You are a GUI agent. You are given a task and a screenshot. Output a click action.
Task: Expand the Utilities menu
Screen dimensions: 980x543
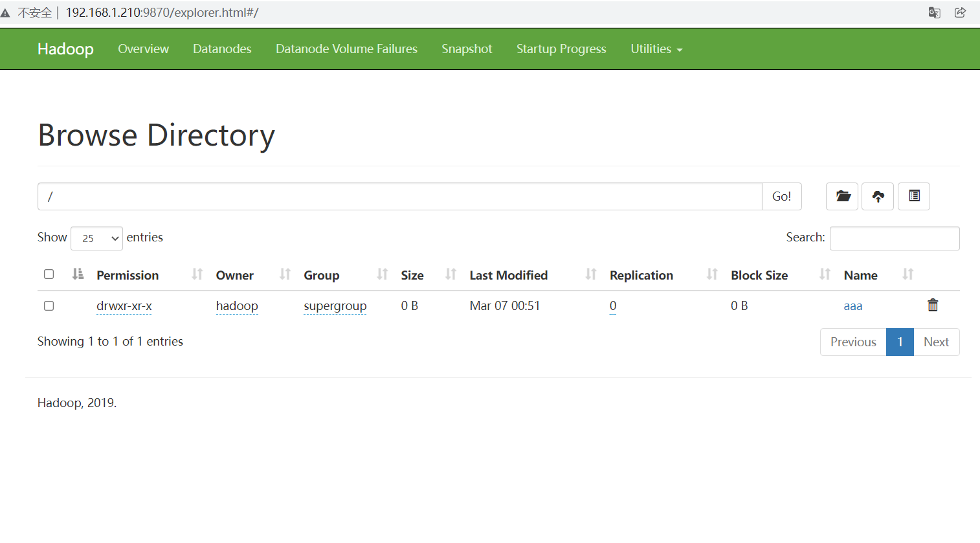pyautogui.click(x=656, y=49)
